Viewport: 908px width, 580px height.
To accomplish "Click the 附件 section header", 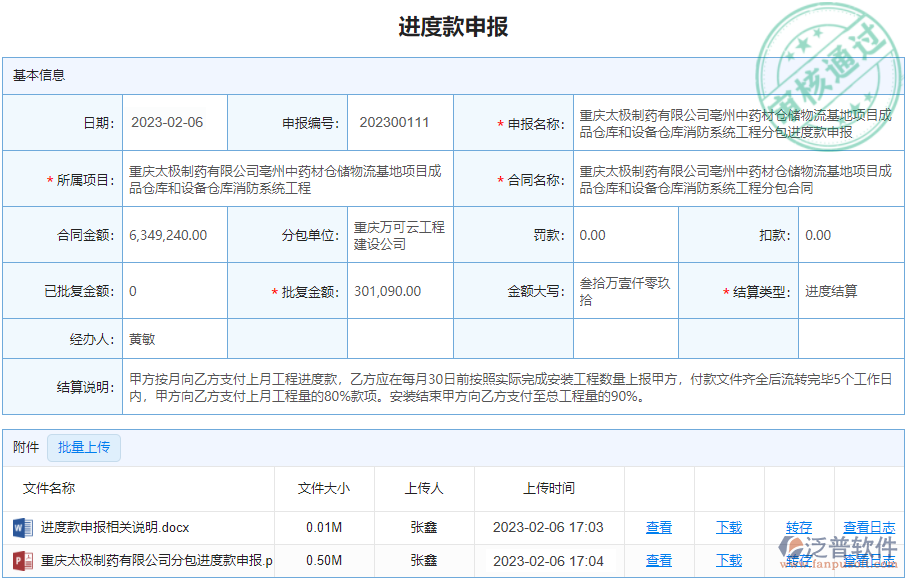I will [x=26, y=447].
